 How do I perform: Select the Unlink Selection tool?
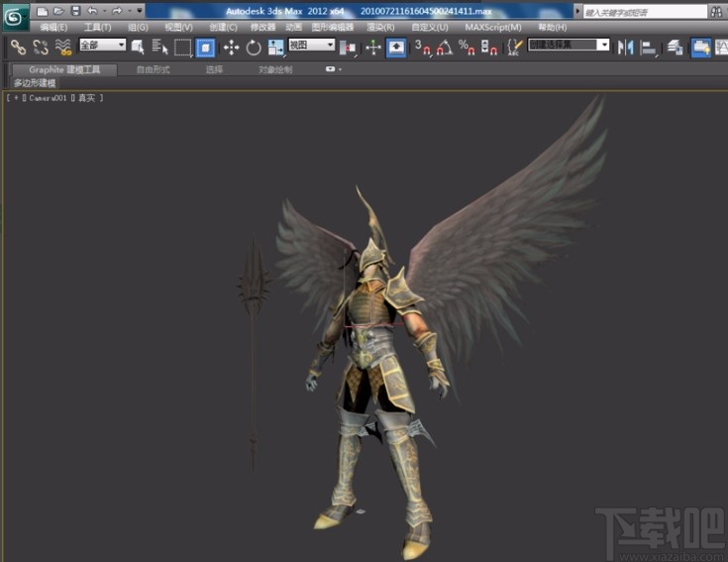41,47
